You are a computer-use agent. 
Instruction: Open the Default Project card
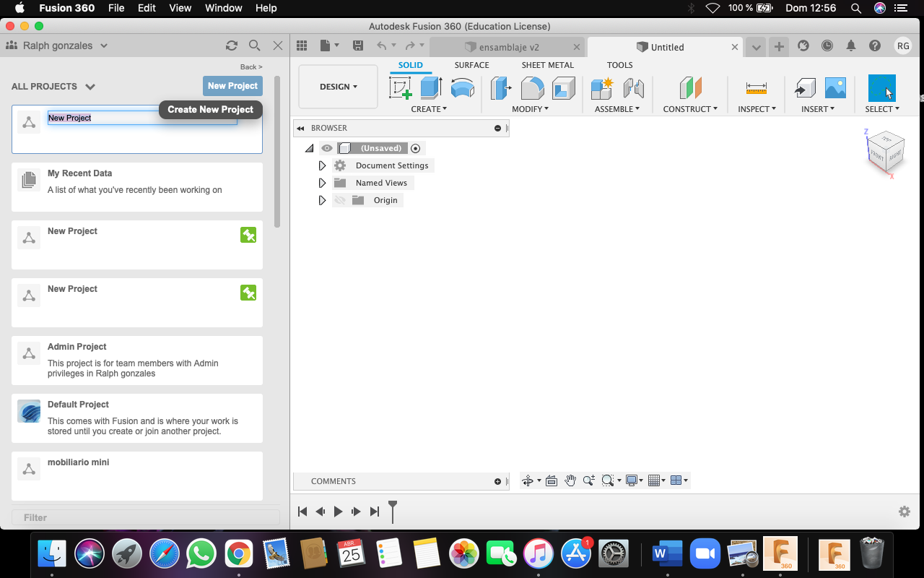[137, 418]
